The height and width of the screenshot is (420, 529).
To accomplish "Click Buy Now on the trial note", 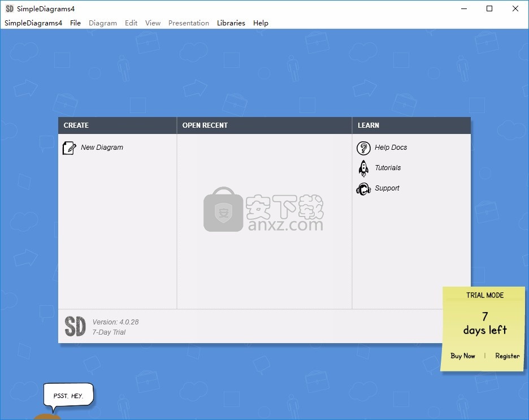I will coord(462,356).
